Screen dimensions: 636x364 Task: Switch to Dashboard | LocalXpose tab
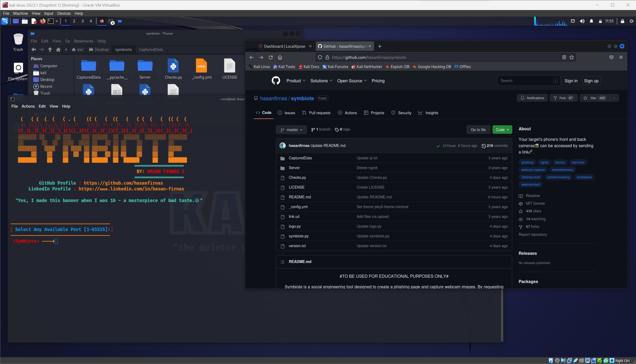(x=284, y=46)
